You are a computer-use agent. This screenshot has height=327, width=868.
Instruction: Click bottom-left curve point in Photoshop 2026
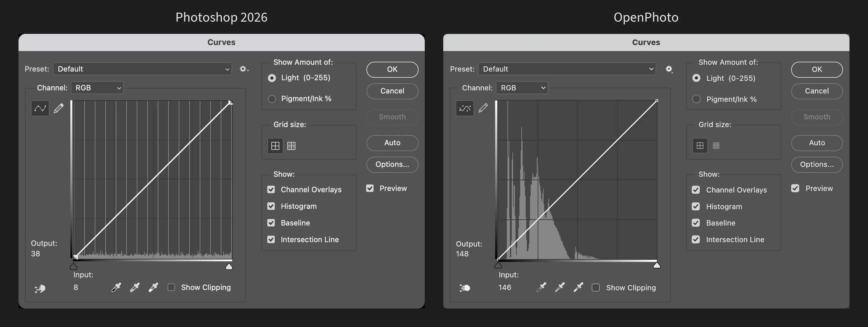coord(76,257)
